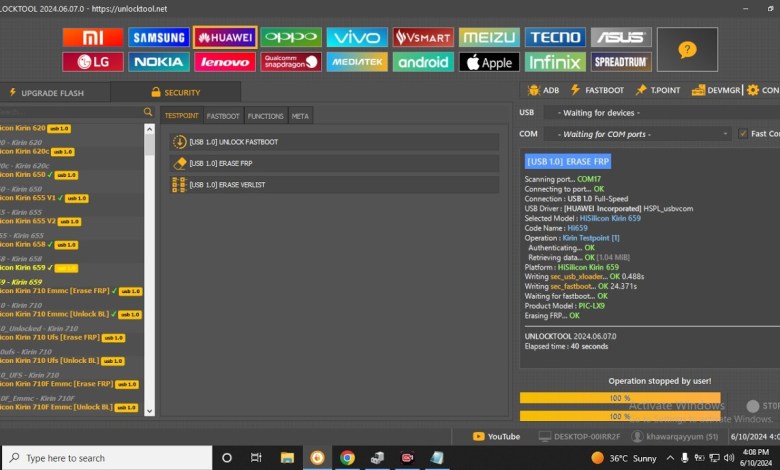This screenshot has width=780, height=470.
Task: Select Kirin 710 Ufs [Unlock BL]
Action: click(63, 361)
